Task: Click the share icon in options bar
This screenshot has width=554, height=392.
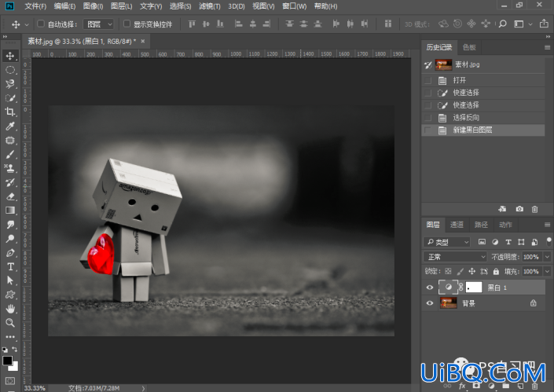Action: [x=544, y=24]
